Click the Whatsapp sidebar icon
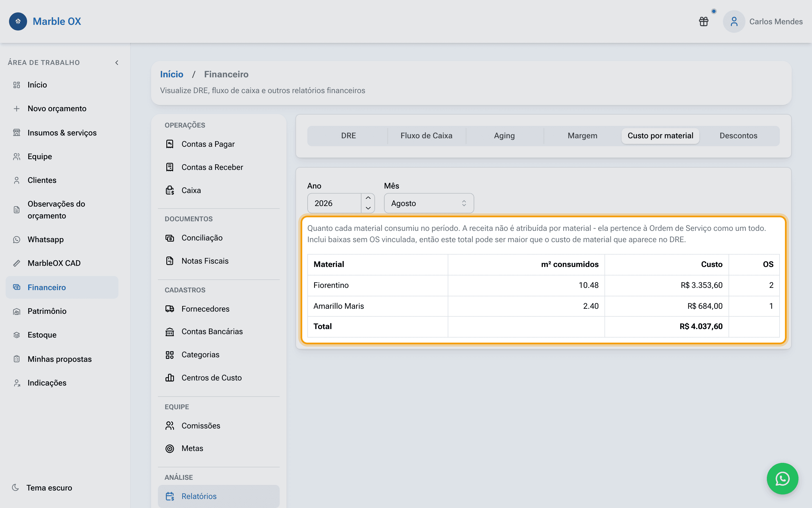Viewport: 812px width, 508px height. tap(16, 240)
